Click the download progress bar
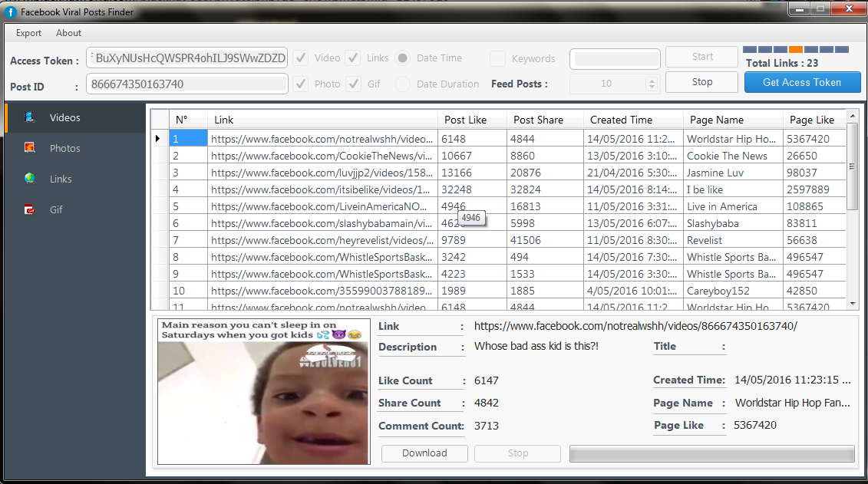Image resolution: width=868 pixels, height=484 pixels. tap(712, 453)
